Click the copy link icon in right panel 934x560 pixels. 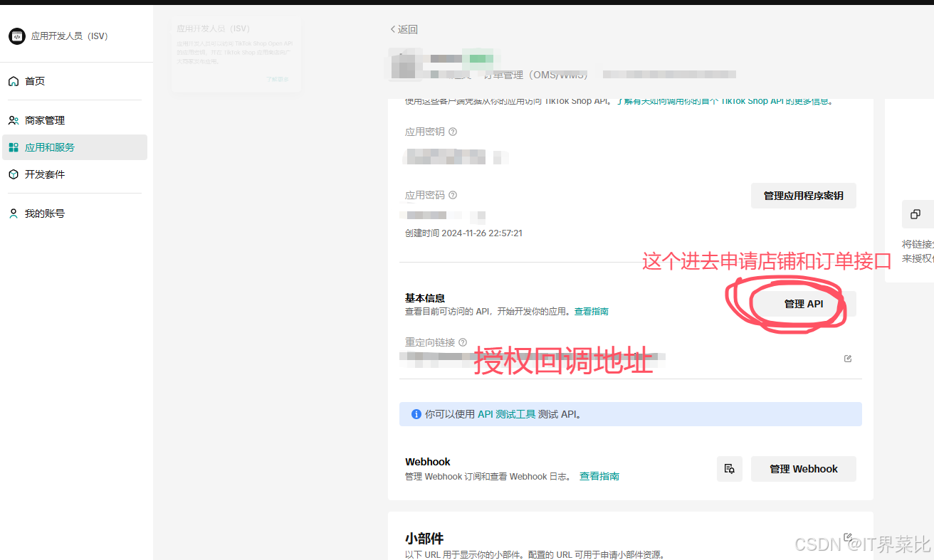pyautogui.click(x=915, y=214)
